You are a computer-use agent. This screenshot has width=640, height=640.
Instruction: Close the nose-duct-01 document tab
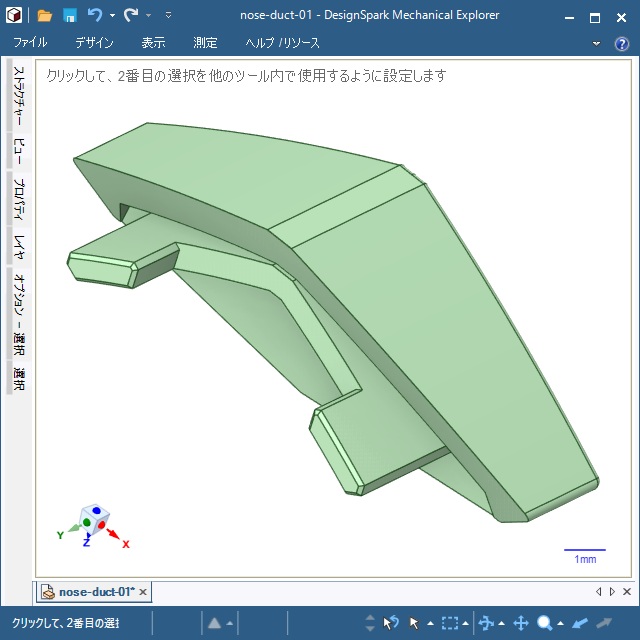pos(143,592)
